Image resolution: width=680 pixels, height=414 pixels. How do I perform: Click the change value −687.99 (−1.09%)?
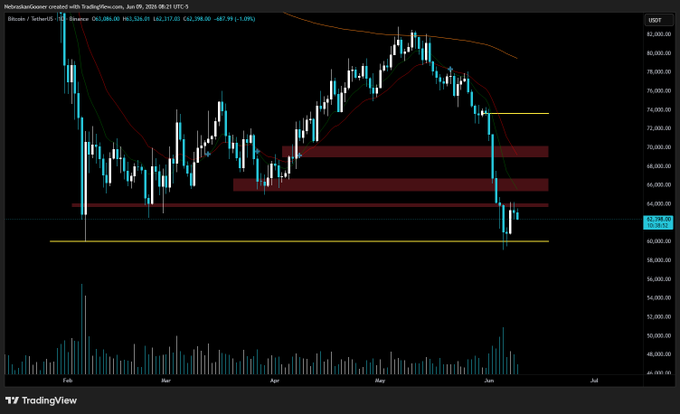pos(235,19)
